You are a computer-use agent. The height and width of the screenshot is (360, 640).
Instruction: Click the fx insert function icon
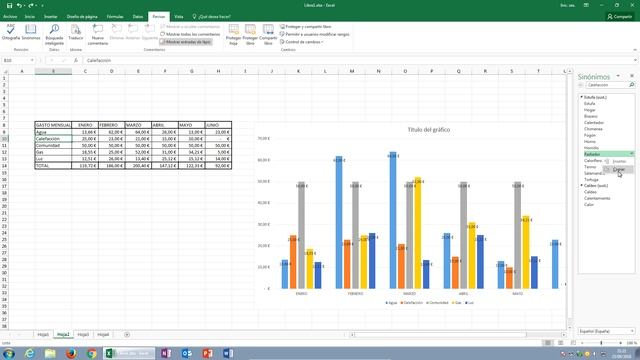click(x=76, y=60)
